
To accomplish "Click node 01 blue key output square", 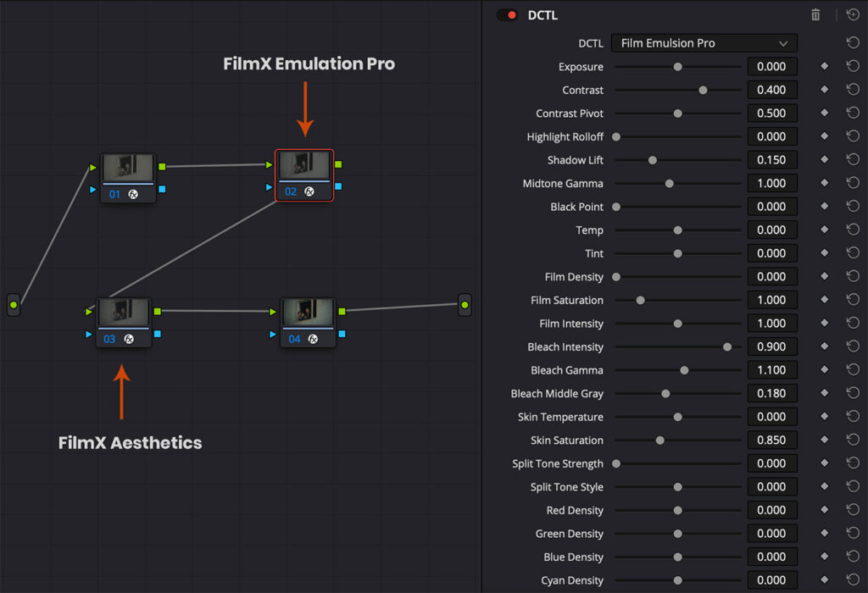I will tap(162, 189).
